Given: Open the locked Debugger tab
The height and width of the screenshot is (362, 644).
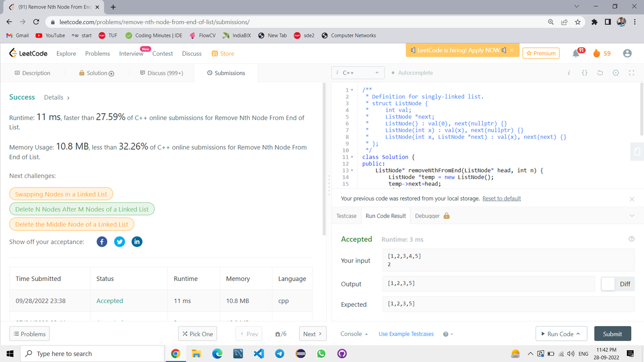Looking at the screenshot, I should coord(433,216).
